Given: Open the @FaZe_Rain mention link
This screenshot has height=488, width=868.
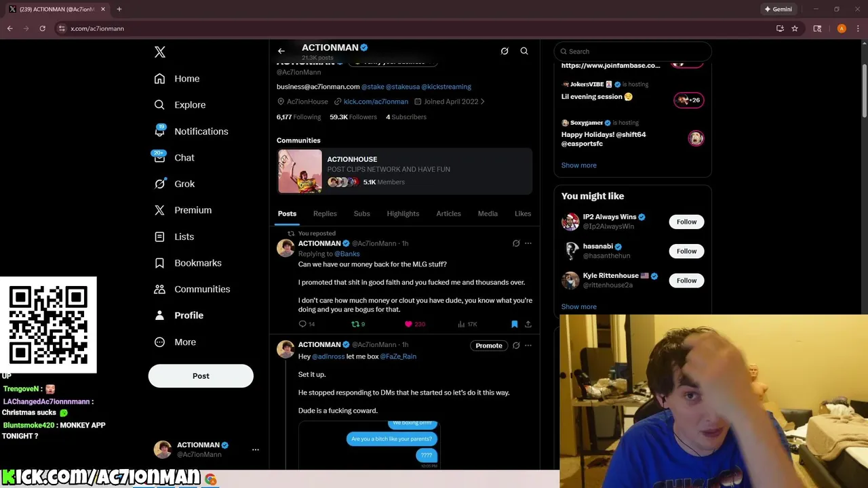Looking at the screenshot, I should click(x=398, y=357).
